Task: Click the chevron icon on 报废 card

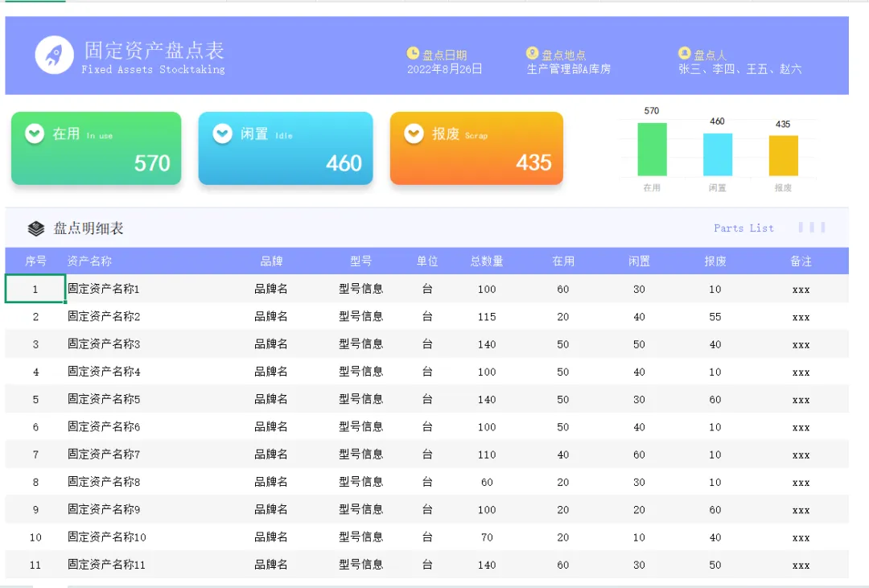Action: click(x=414, y=134)
